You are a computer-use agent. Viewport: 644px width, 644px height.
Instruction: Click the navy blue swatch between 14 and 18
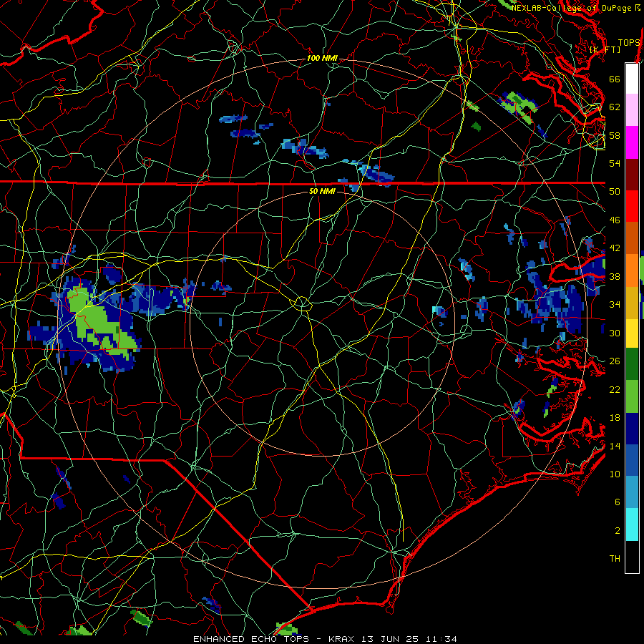point(632,429)
